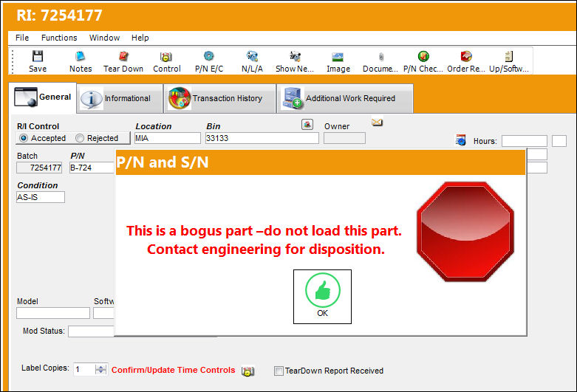Open the Additional Work Required tab
This screenshot has width=577, height=392.
(345, 98)
